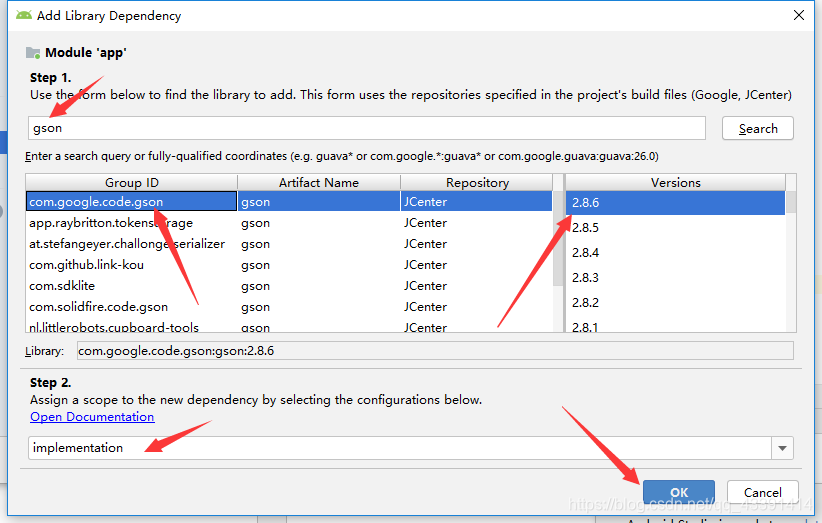
Task: Select com.sdklite group row
Action: (289, 286)
